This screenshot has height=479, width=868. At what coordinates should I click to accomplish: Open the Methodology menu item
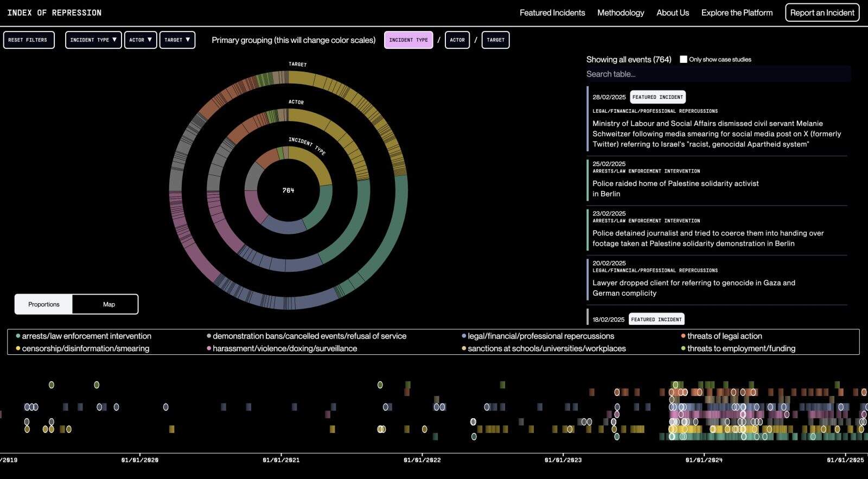click(x=621, y=12)
